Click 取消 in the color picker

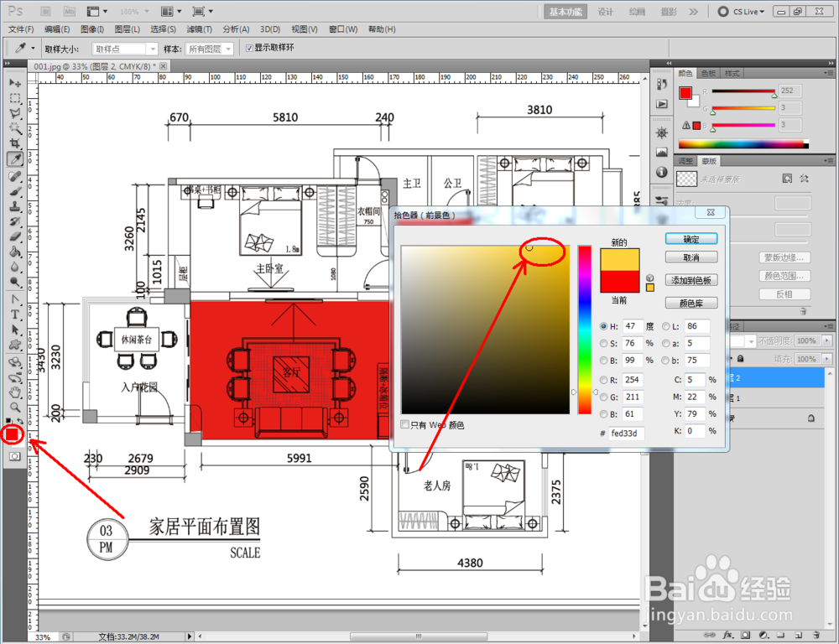pos(691,257)
